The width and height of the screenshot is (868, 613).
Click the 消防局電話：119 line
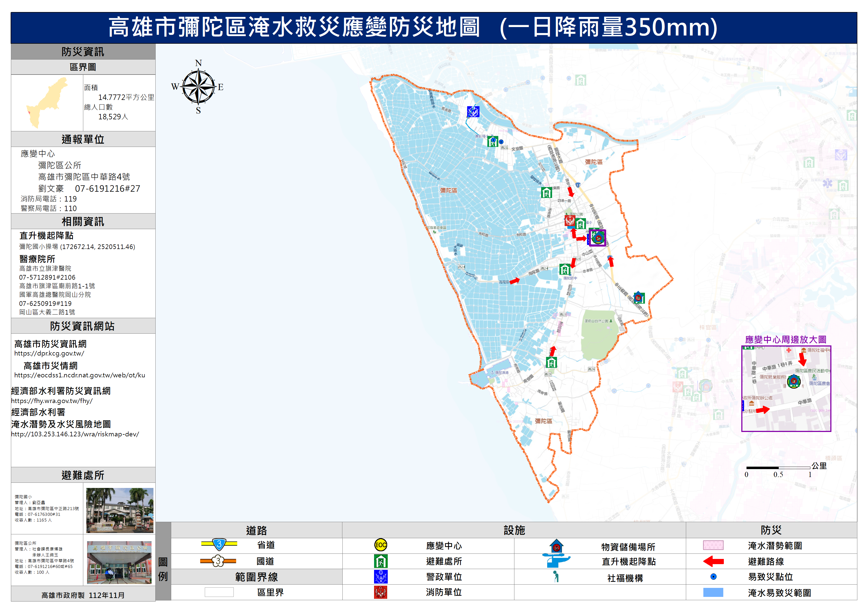[49, 199]
